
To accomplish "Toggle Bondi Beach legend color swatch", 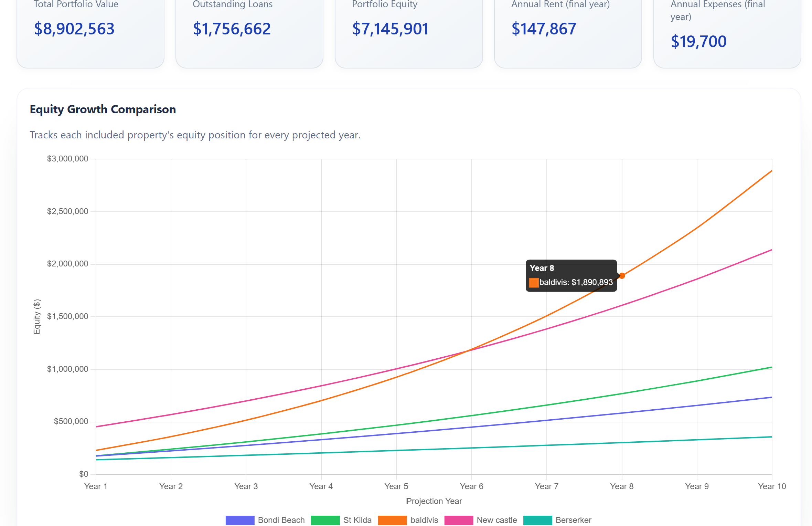I will [x=240, y=520].
